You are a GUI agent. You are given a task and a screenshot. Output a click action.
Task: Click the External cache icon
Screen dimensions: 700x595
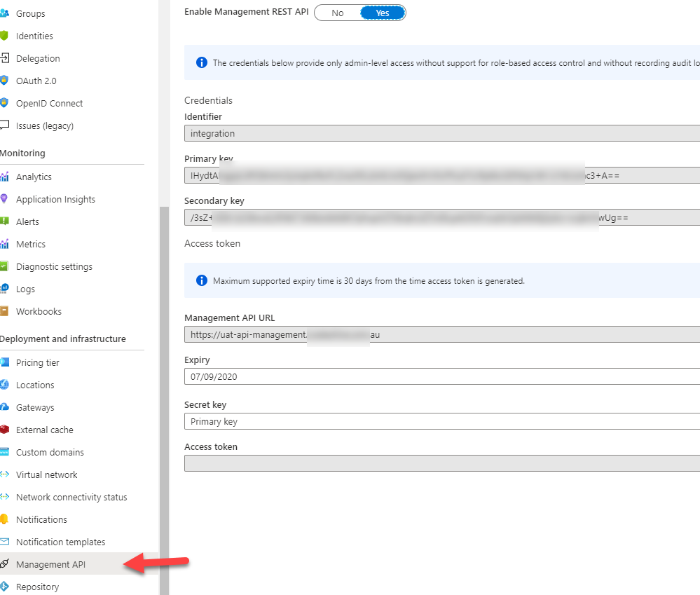point(4,430)
